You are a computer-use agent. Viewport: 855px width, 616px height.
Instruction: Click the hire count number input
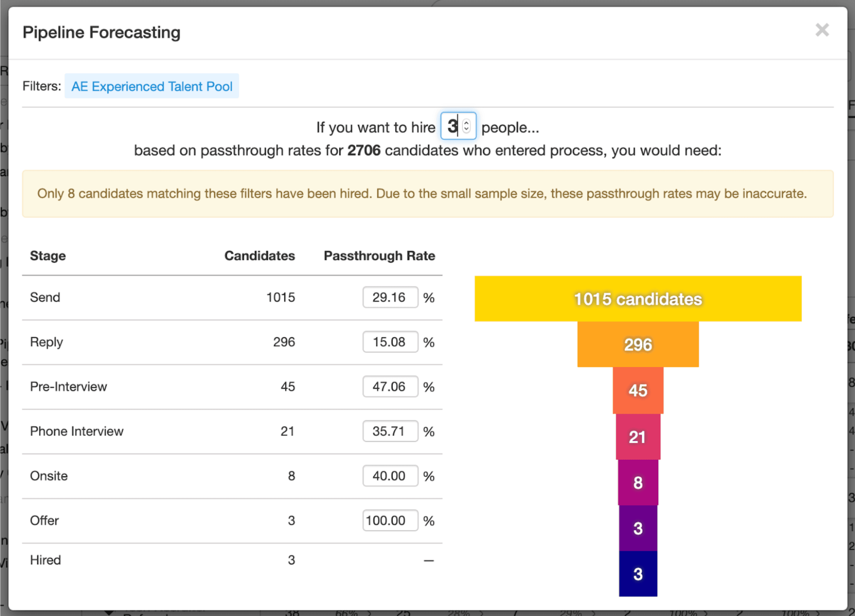(452, 126)
